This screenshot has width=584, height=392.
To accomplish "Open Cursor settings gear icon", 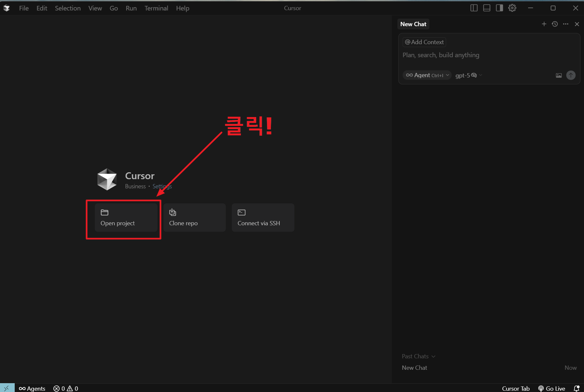I will (512, 8).
